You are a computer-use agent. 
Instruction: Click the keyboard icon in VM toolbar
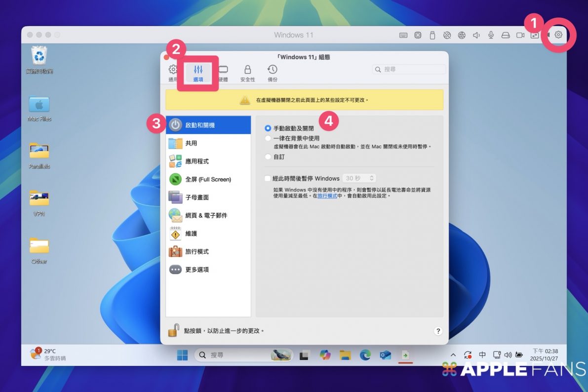pyautogui.click(x=403, y=35)
